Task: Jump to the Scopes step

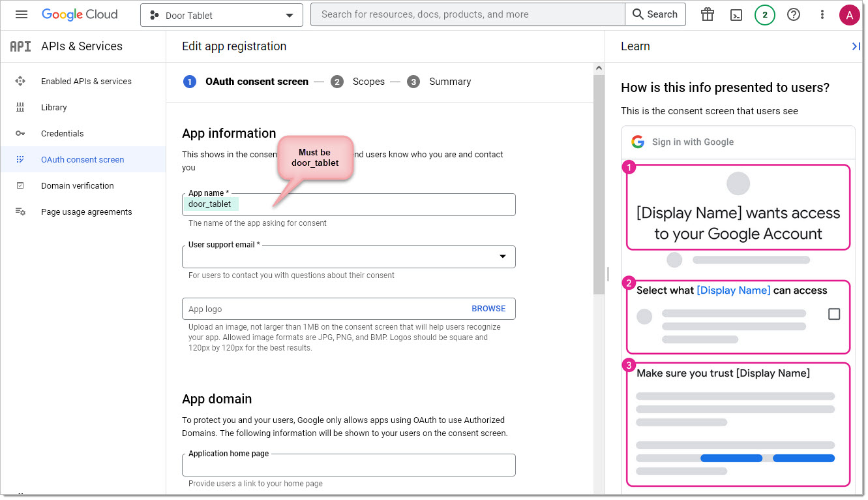Action: click(368, 82)
